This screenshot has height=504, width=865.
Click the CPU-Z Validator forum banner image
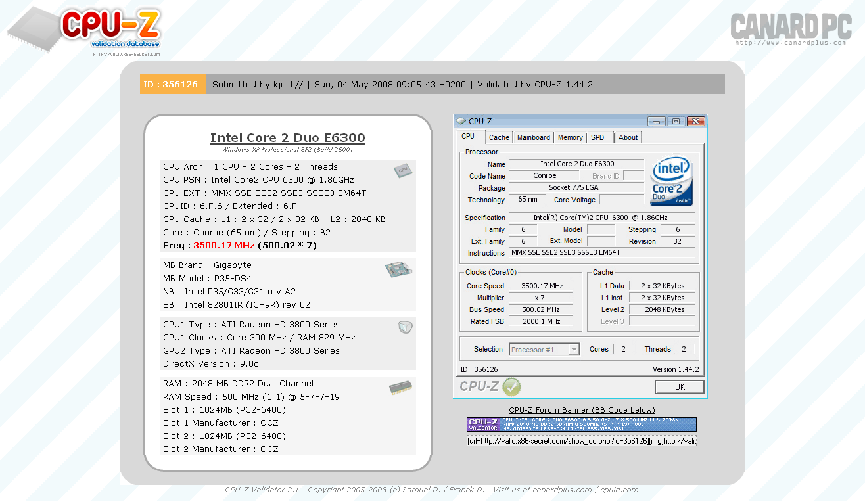[582, 424]
